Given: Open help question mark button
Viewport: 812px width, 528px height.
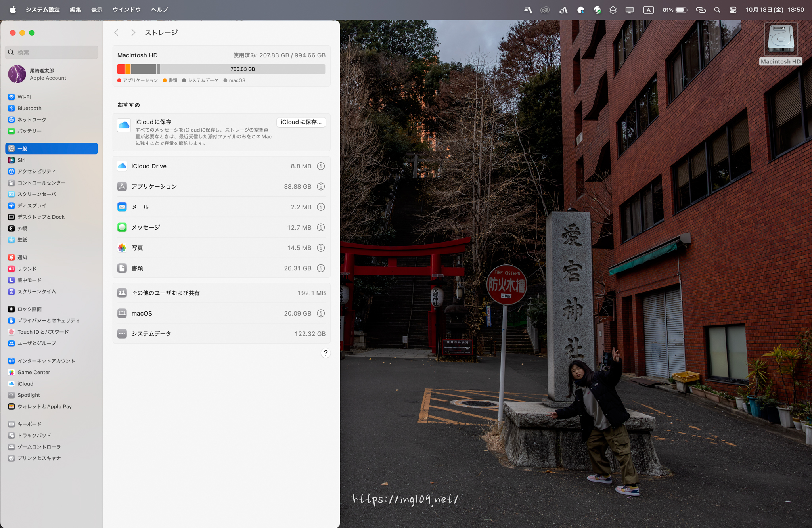Looking at the screenshot, I should (x=326, y=353).
